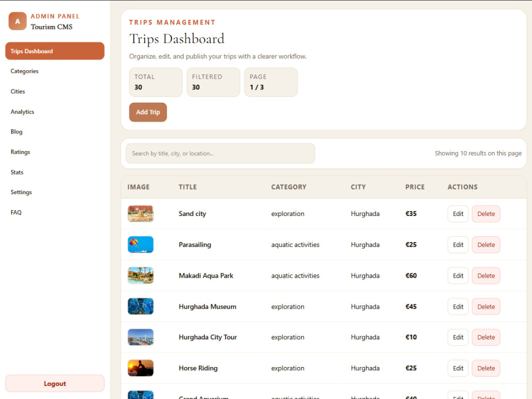Click the Tourism CMS title
The width and height of the screenshot is (532, 399).
52,27
